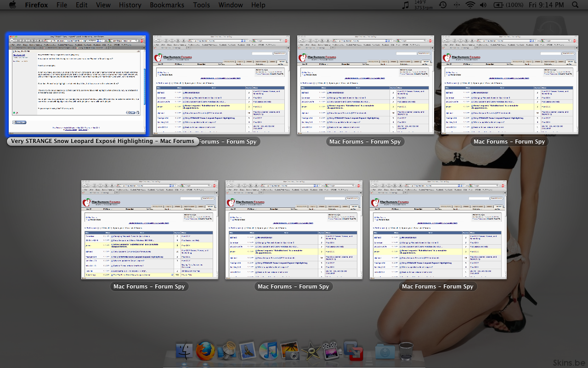The image size is (588, 368).
Task: Select the bottom-left Forum Spy window thumbnail
Action: (150, 230)
